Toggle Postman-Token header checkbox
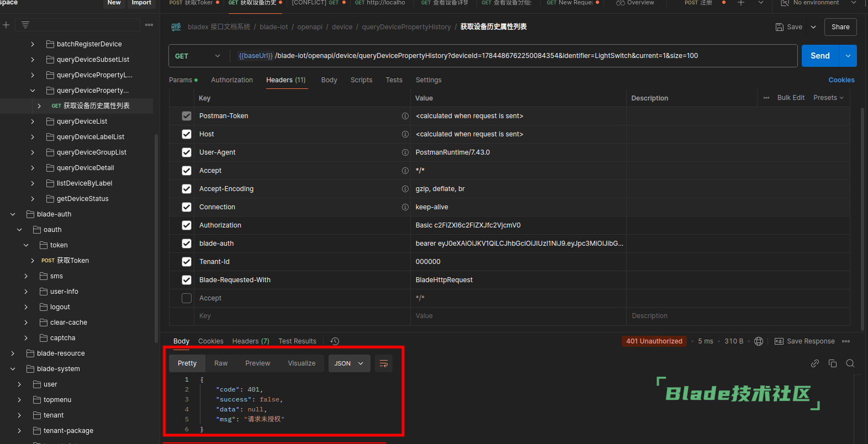The width and height of the screenshot is (868, 444). pos(187,116)
